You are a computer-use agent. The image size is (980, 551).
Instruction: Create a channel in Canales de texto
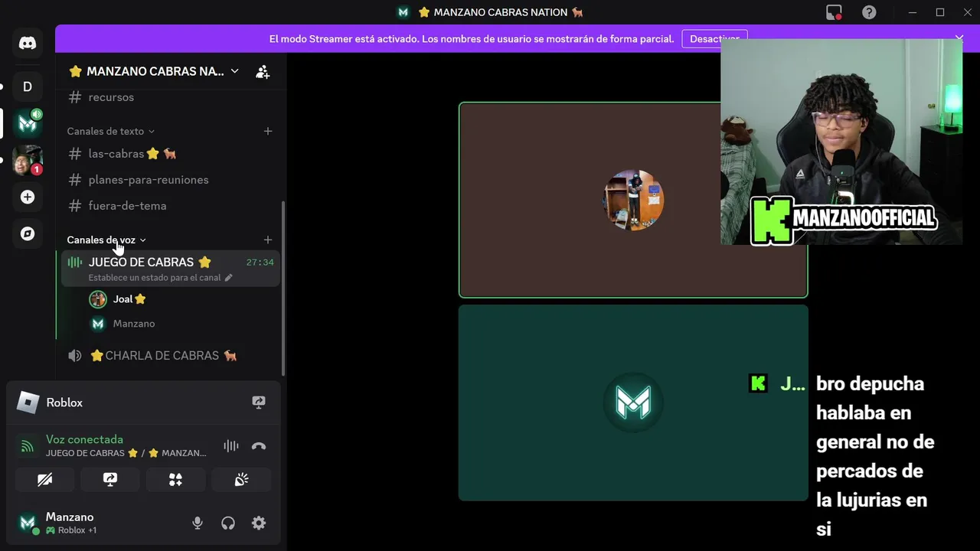tap(268, 131)
